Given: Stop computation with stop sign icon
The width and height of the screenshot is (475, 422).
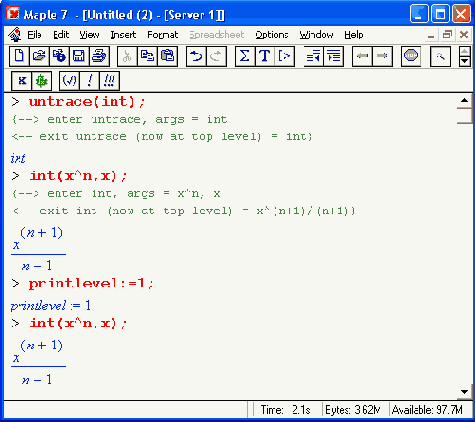Looking at the screenshot, I should coord(411,56).
